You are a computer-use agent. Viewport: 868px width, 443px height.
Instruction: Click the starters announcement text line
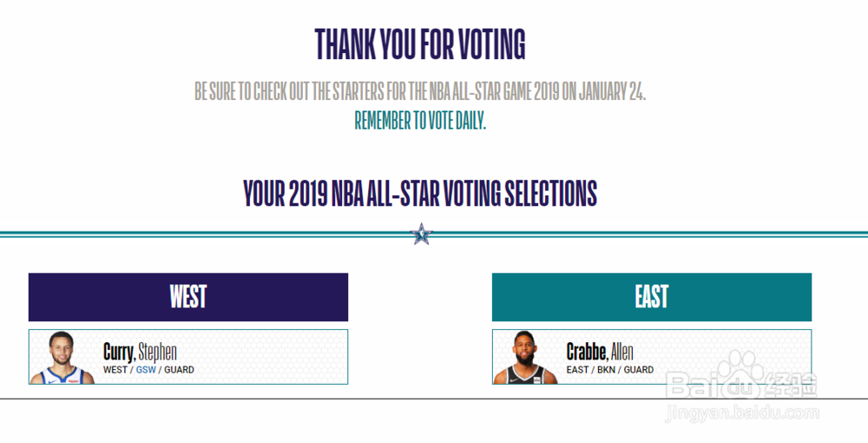[420, 92]
